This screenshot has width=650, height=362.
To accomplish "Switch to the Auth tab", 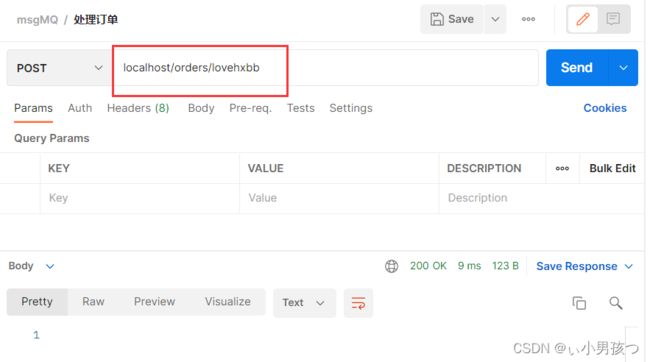I will 80,108.
